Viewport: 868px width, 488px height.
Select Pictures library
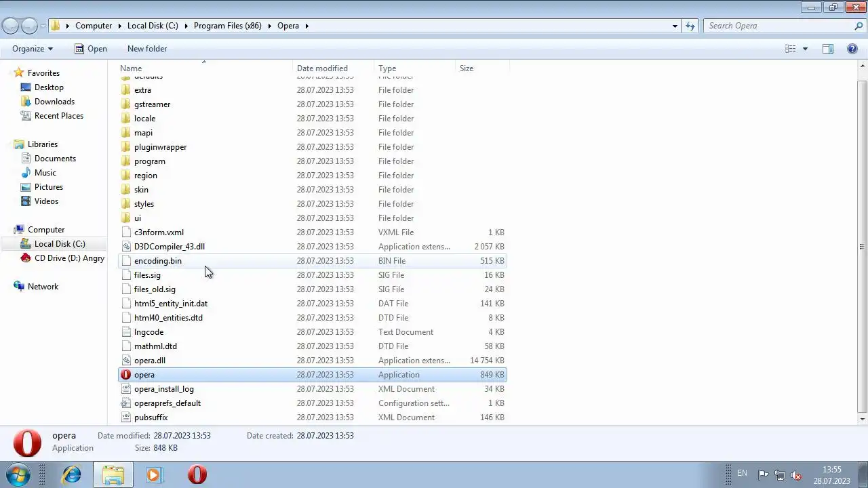click(49, 187)
